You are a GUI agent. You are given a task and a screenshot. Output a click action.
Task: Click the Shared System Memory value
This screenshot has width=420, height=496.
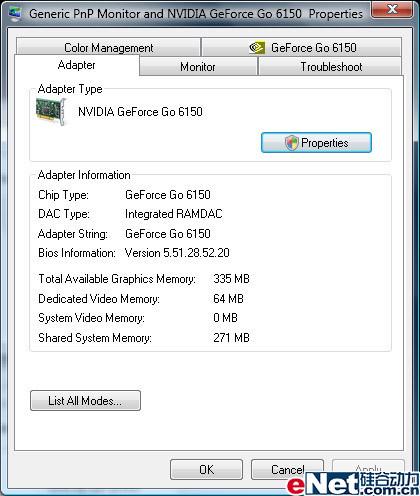(x=231, y=337)
